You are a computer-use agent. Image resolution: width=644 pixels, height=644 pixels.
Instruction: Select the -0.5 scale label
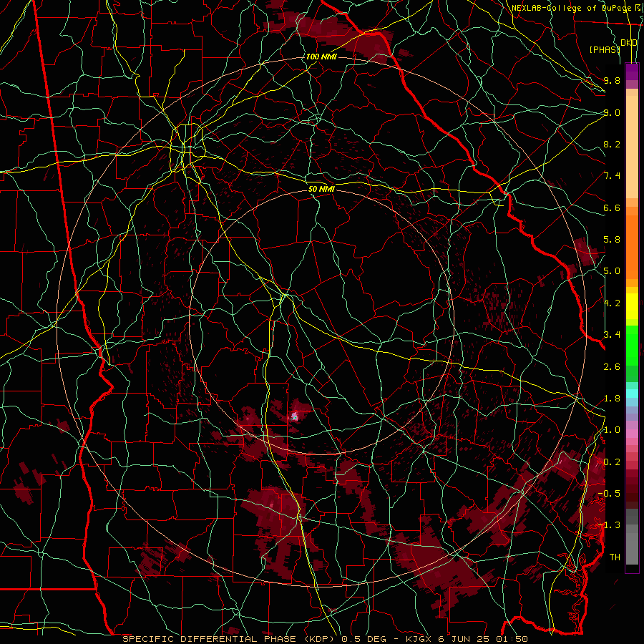(x=609, y=494)
